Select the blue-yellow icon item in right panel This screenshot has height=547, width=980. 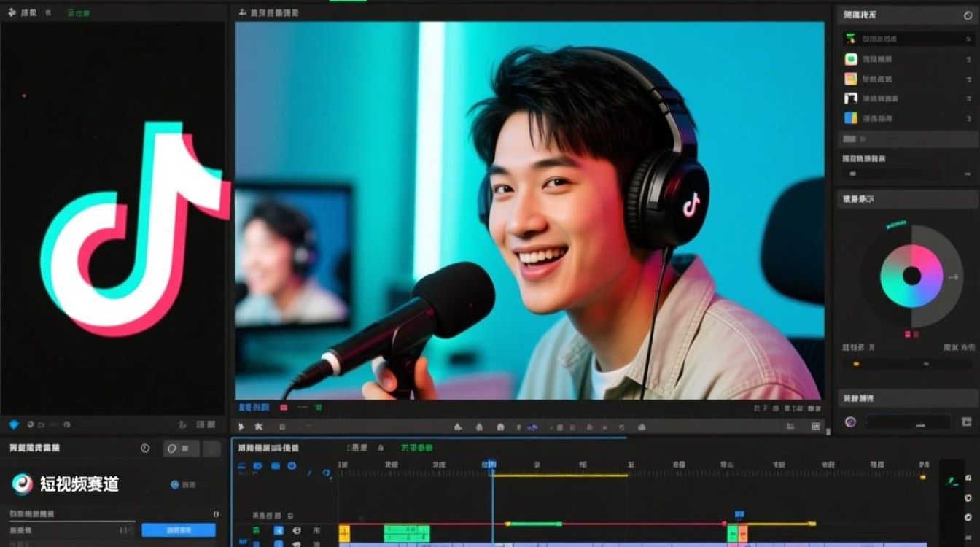(851, 118)
